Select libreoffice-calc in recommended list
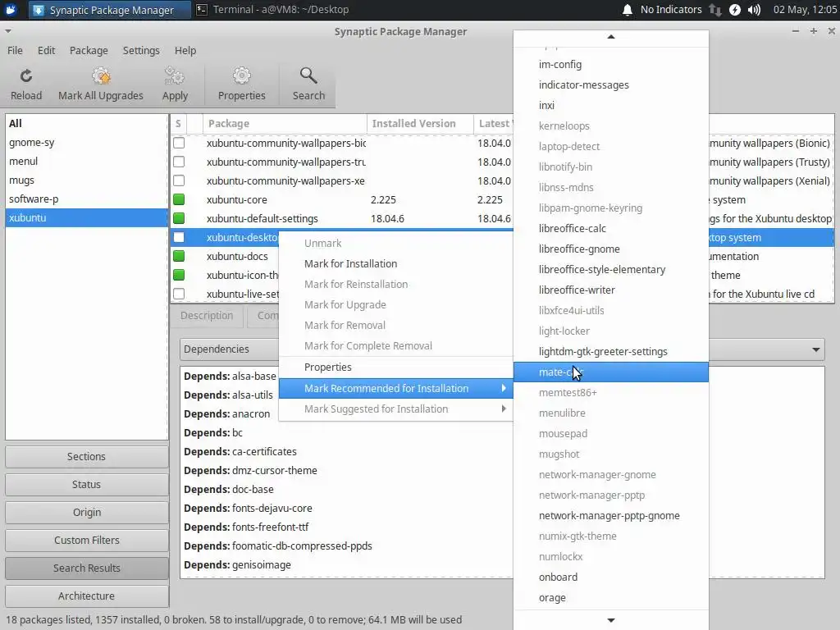840x630 pixels. pos(610,229)
